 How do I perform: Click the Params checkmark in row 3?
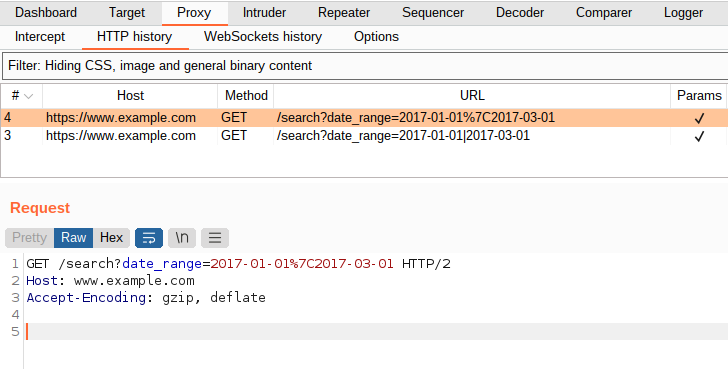[x=699, y=137]
